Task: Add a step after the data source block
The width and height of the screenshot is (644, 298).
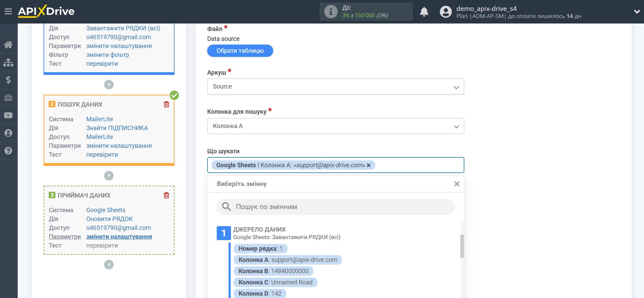Action: pyautogui.click(x=109, y=84)
